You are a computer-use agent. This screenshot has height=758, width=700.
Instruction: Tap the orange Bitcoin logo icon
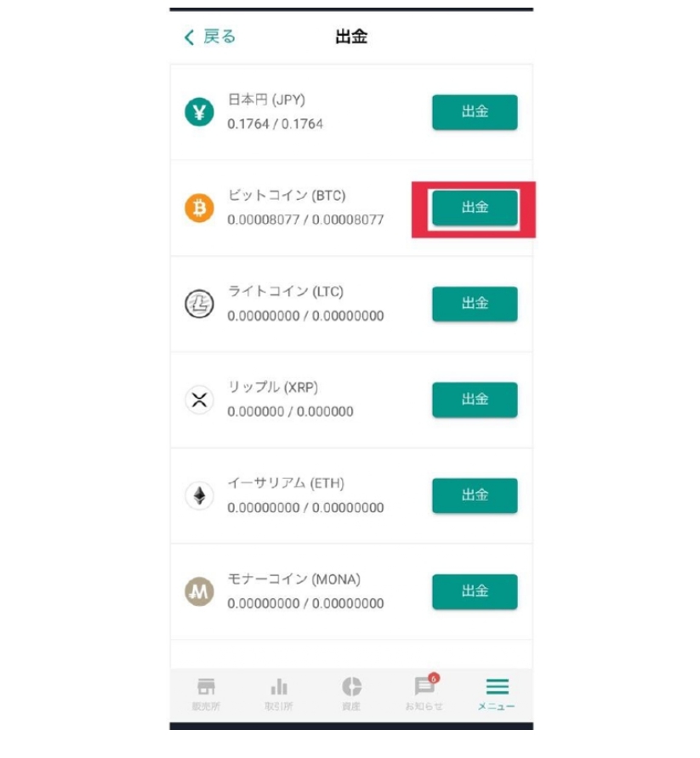pos(199,208)
